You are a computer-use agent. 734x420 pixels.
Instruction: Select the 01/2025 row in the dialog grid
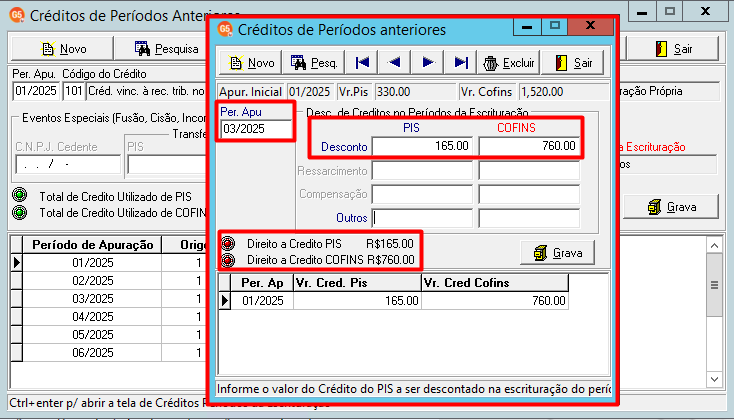tap(393, 301)
